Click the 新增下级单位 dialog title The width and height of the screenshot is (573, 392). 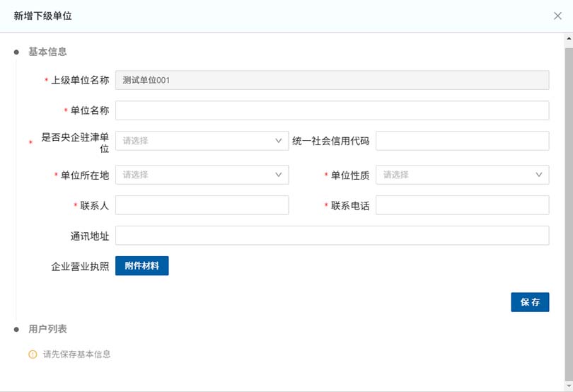coord(42,16)
